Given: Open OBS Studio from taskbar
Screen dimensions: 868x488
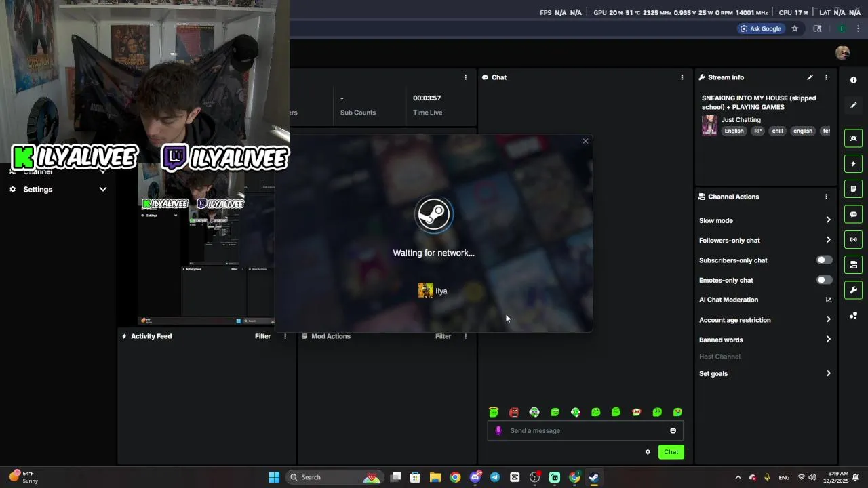Looking at the screenshot, I should click(534, 477).
